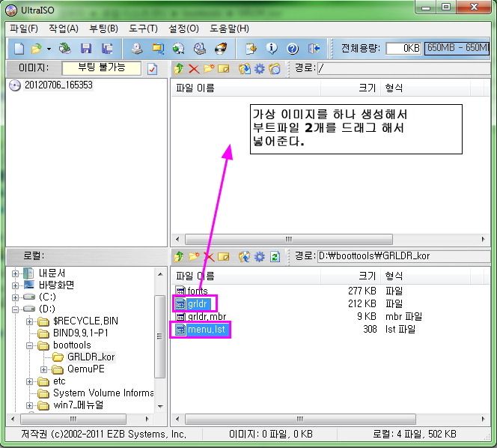Image resolution: width=497 pixels, height=448 pixels.
Task: Open the 설정(O) menu
Action: click(x=183, y=29)
